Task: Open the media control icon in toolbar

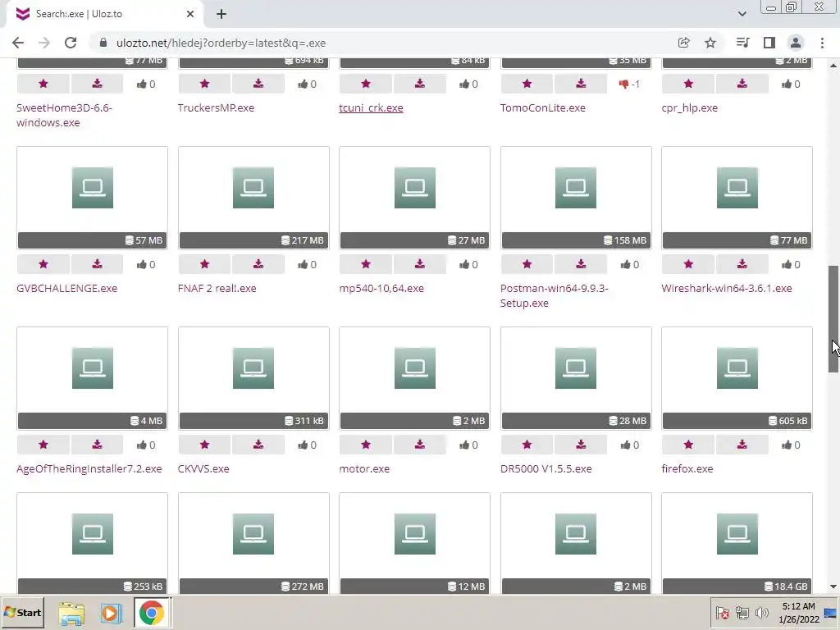Action: click(x=742, y=43)
